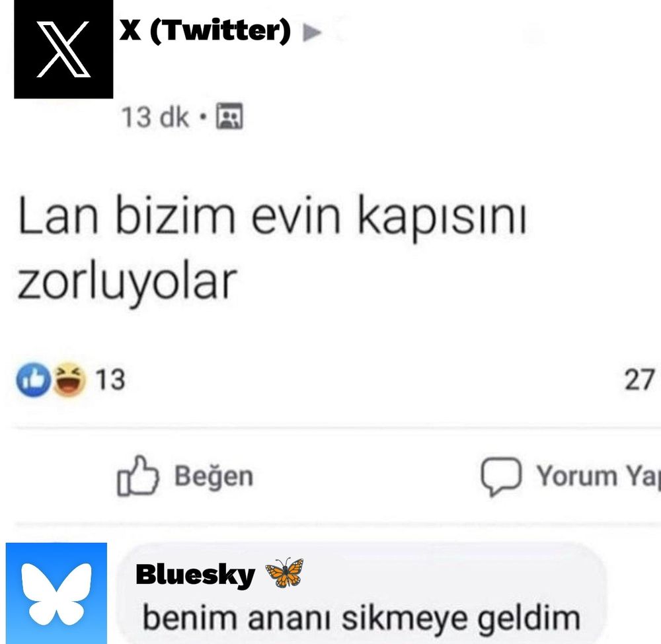This screenshot has width=661, height=644.
Task: Open the Bluesky butterfly avatar
Action: coord(56,593)
